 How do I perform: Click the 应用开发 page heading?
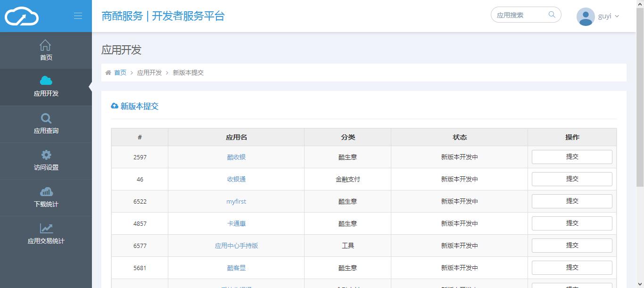(x=121, y=50)
